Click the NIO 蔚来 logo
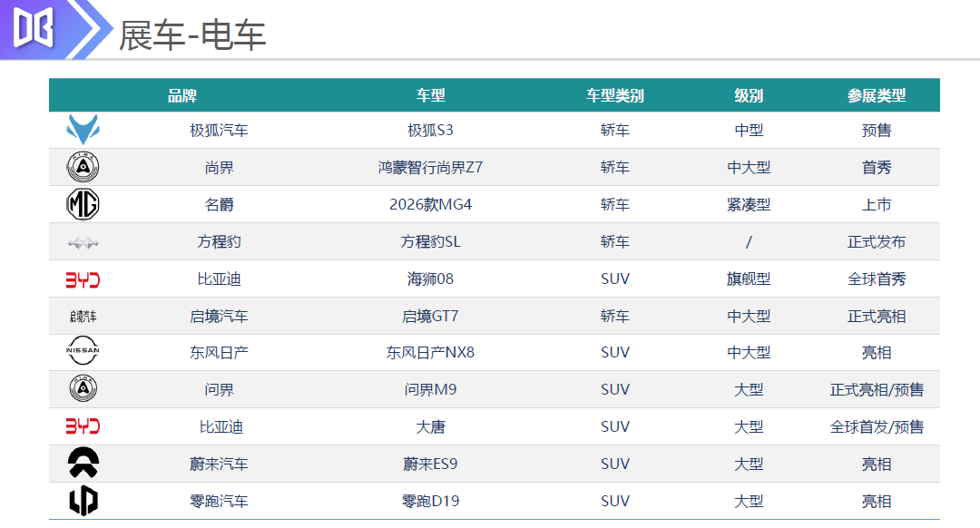Image resolution: width=980 pixels, height=528 pixels. pyautogui.click(x=83, y=463)
